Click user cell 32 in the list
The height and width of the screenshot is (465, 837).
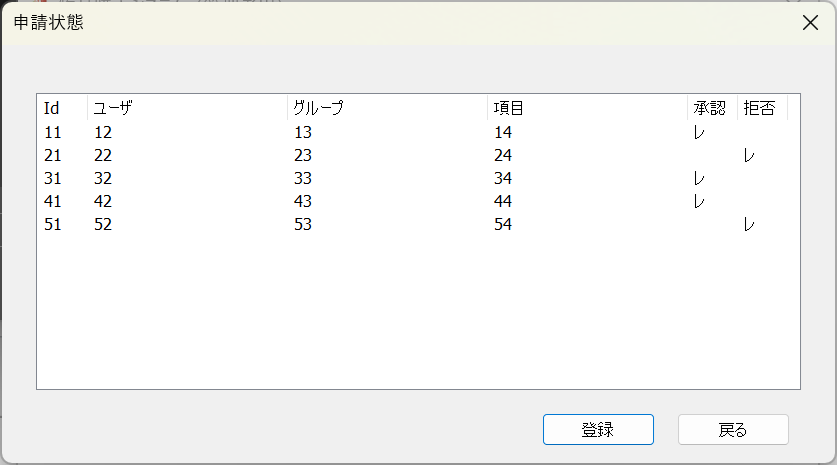tap(103, 179)
